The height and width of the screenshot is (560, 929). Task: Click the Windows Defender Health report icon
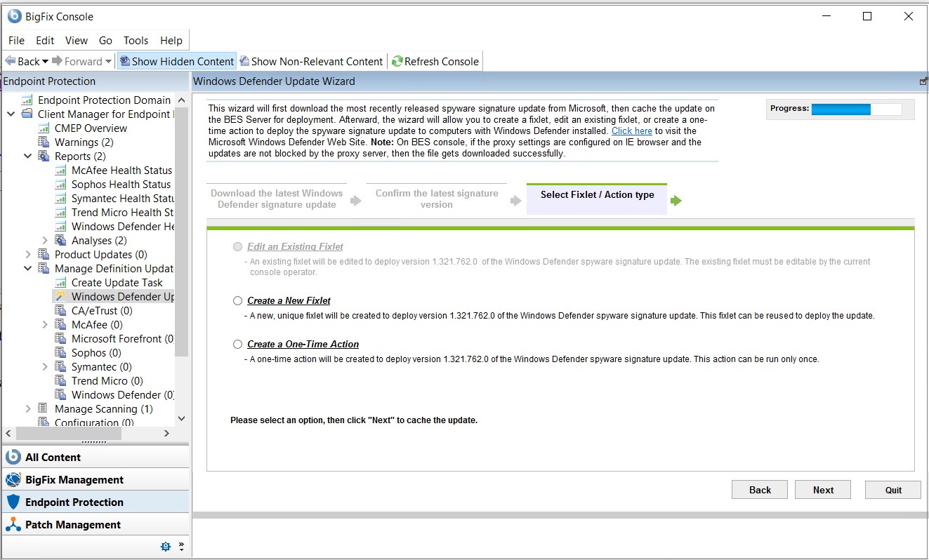point(60,227)
